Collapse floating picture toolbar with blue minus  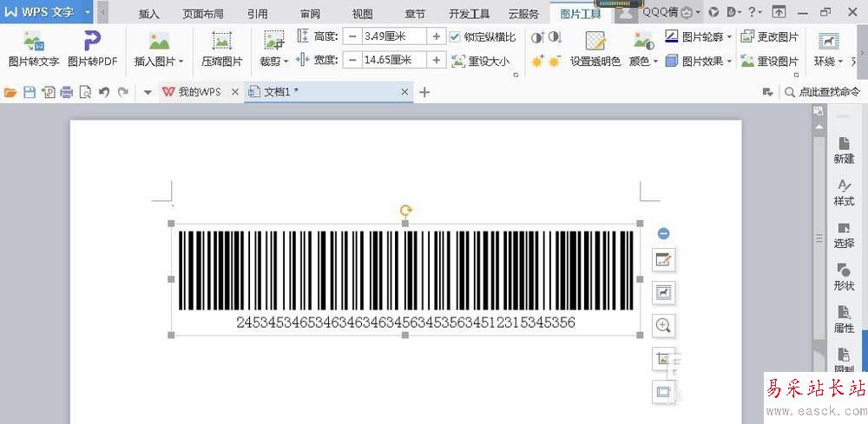point(663,233)
